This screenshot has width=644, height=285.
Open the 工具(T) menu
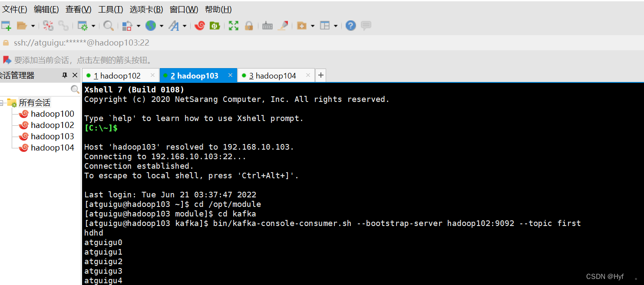coord(110,10)
